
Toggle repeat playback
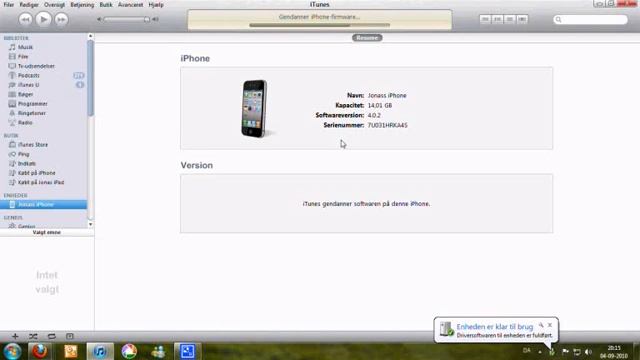[x=51, y=336]
